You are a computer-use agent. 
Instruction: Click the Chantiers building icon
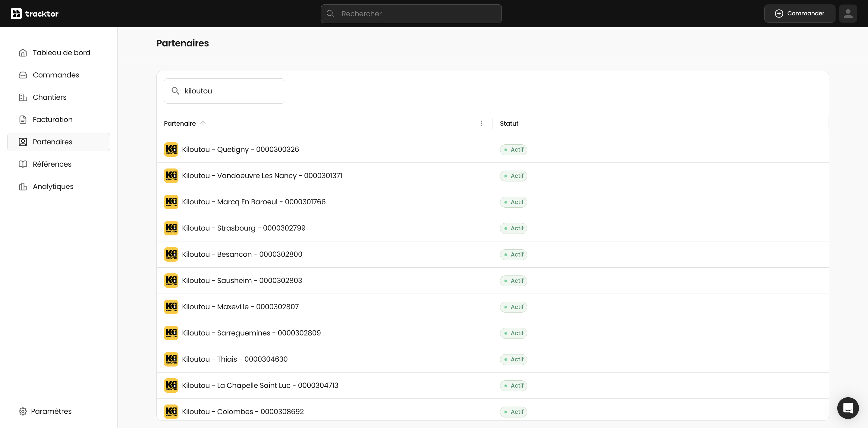coord(23,97)
